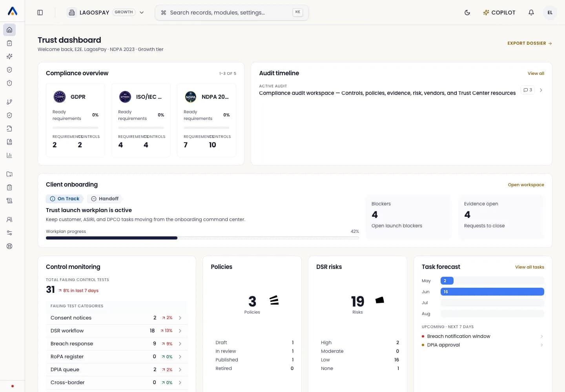The image size is (565, 392).
Task: Open the clipboard list sidebar icon
Action: [9, 187]
